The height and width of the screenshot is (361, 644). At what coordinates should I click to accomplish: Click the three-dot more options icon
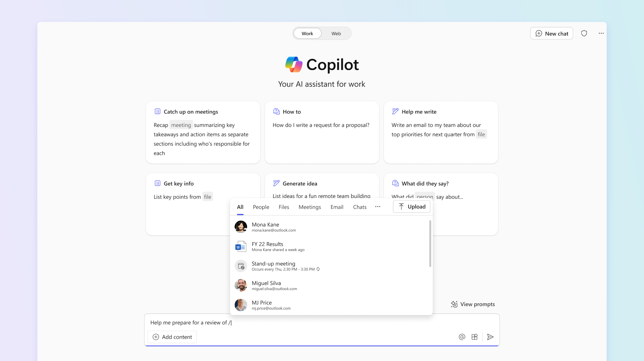pyautogui.click(x=601, y=33)
